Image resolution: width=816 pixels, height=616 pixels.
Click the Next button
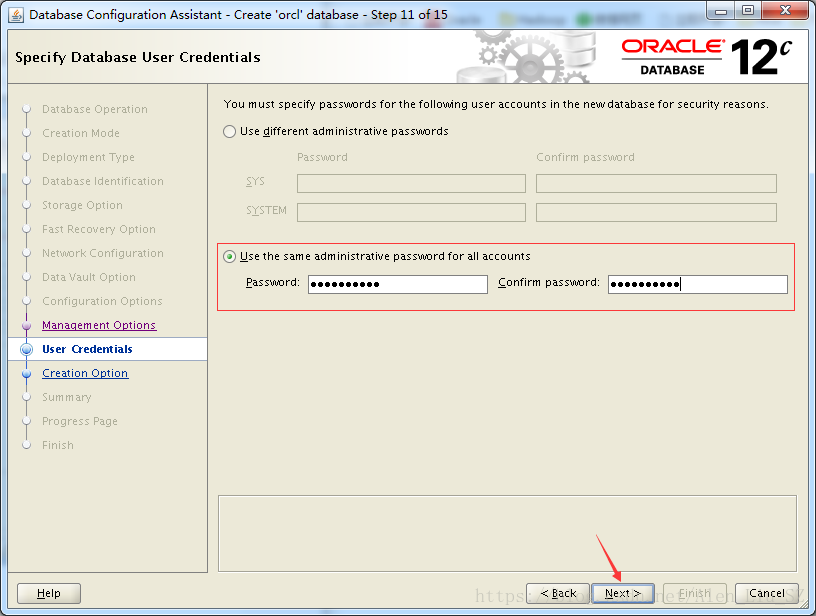tap(622, 593)
